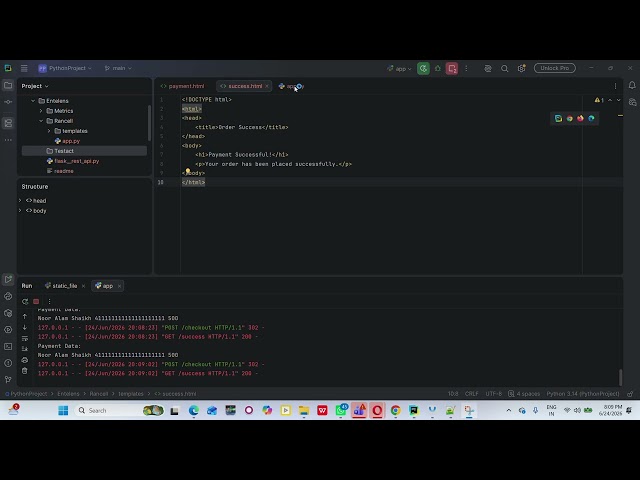Switch to success.html tab
The width and height of the screenshot is (640, 480).
click(x=242, y=86)
